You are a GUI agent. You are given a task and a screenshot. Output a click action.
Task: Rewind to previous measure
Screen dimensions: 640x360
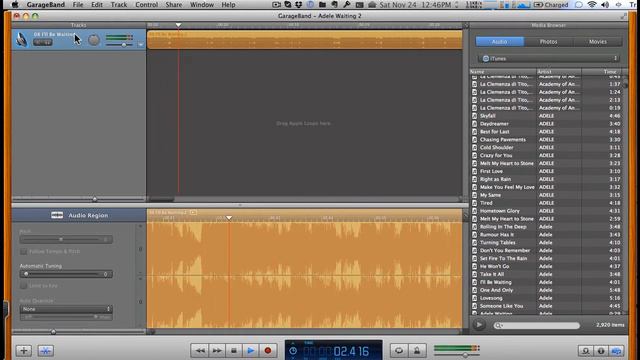200,351
